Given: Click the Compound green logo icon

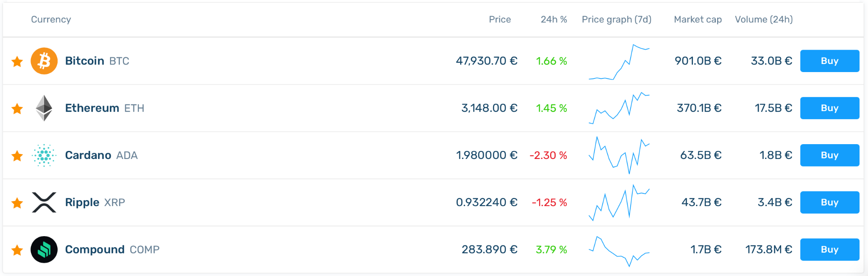Looking at the screenshot, I should (x=44, y=249).
